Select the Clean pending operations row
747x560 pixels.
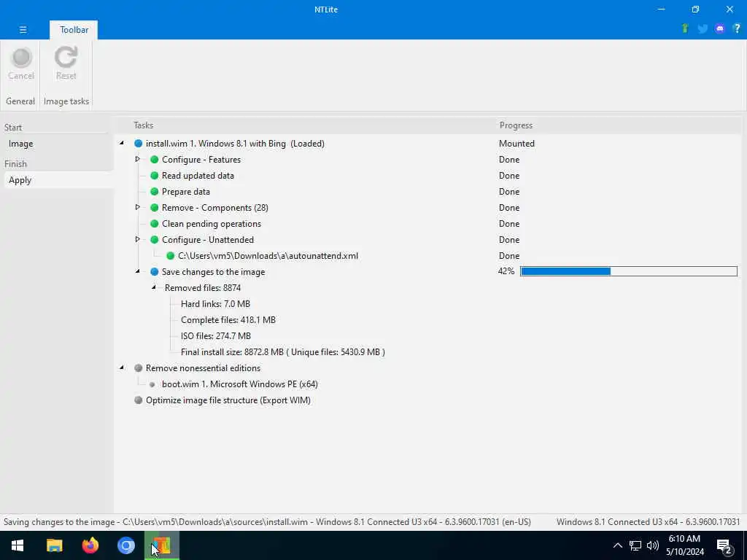click(212, 224)
